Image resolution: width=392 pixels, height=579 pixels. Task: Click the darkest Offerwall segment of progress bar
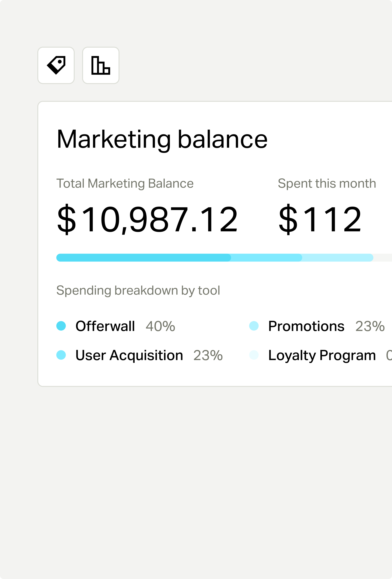[x=143, y=258]
